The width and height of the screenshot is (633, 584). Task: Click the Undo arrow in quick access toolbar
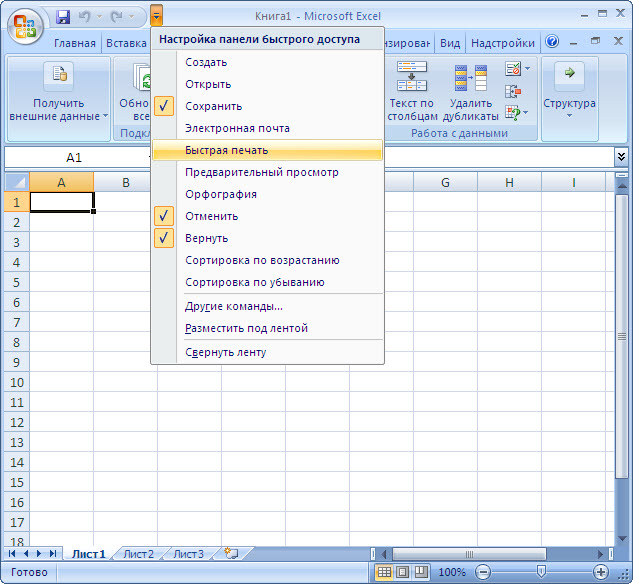[x=84, y=17]
